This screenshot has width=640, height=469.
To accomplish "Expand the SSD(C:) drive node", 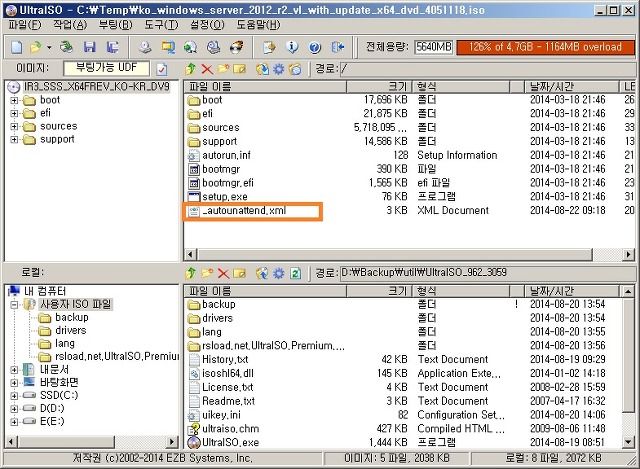I will [x=14, y=396].
